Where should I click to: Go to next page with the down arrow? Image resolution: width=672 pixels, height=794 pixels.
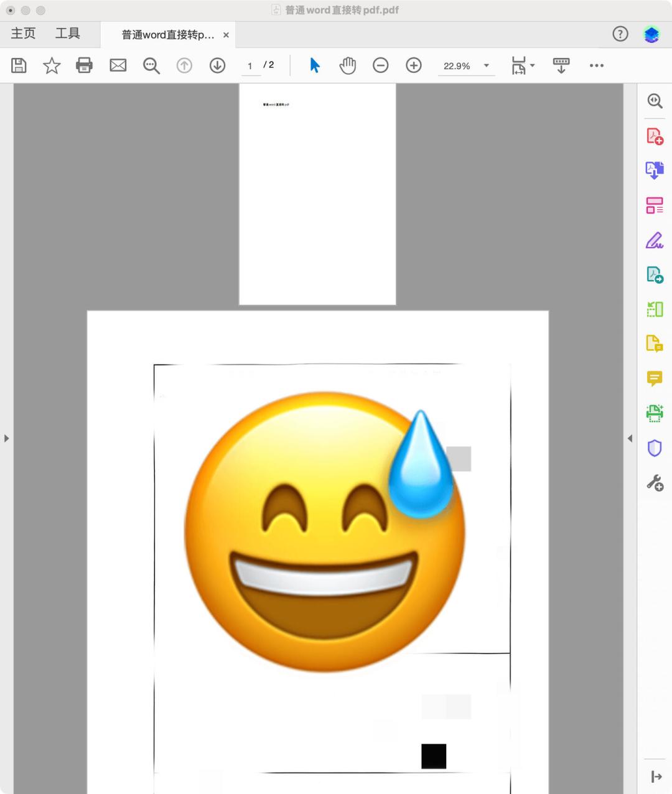[x=217, y=65]
